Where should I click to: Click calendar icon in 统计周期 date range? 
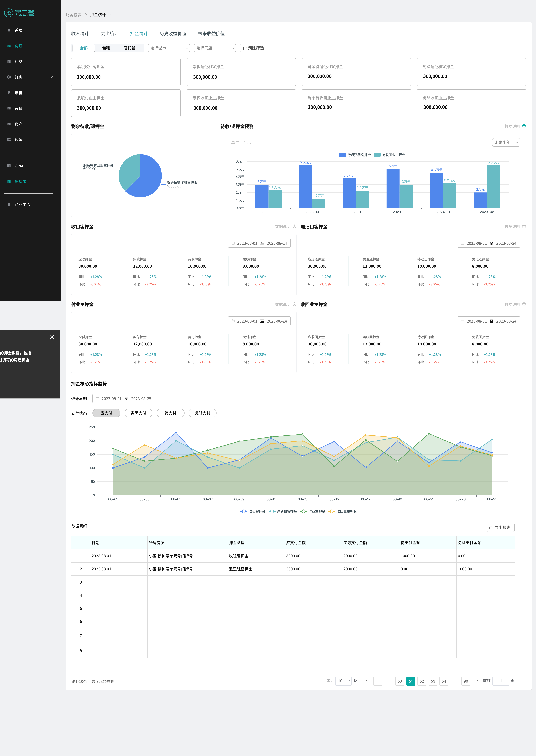[97, 399]
